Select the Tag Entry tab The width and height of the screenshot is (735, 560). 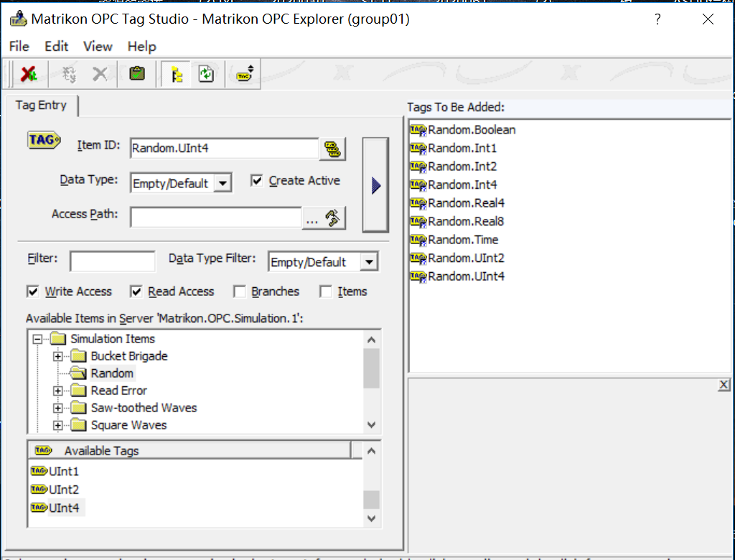tap(41, 105)
